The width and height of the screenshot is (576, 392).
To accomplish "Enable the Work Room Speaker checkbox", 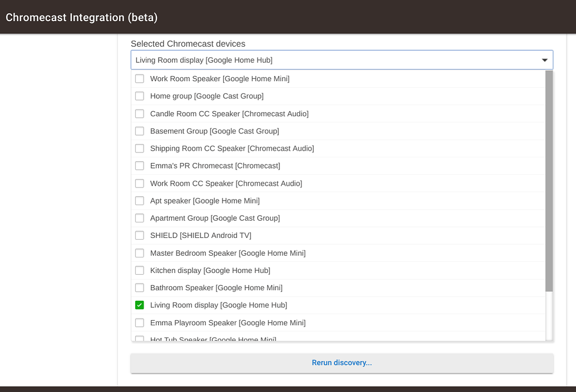I will pos(139,78).
